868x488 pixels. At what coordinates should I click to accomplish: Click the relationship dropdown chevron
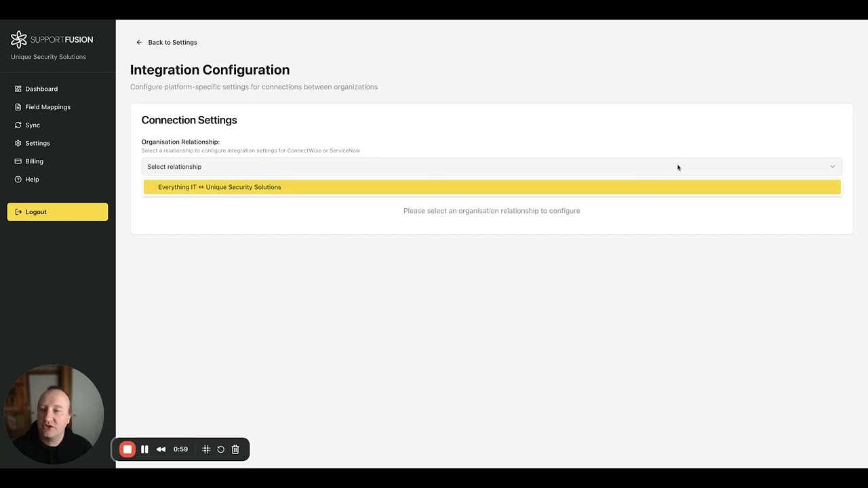(833, 167)
